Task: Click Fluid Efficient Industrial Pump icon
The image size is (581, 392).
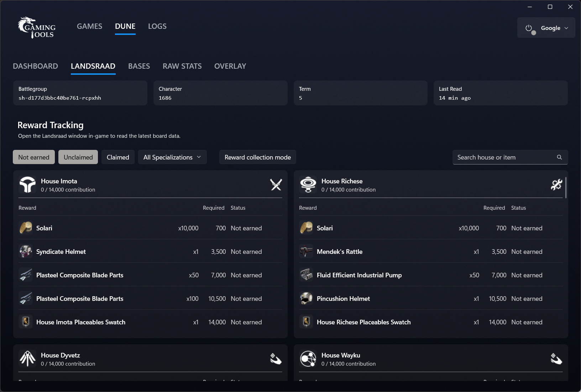Action: coord(306,275)
